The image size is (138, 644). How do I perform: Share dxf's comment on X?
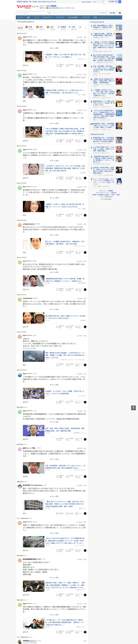85,365
